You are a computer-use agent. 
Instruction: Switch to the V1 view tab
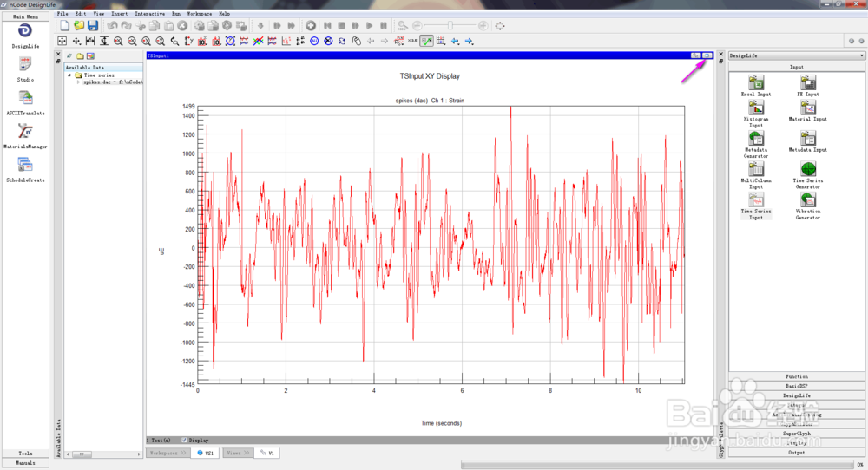click(267, 453)
